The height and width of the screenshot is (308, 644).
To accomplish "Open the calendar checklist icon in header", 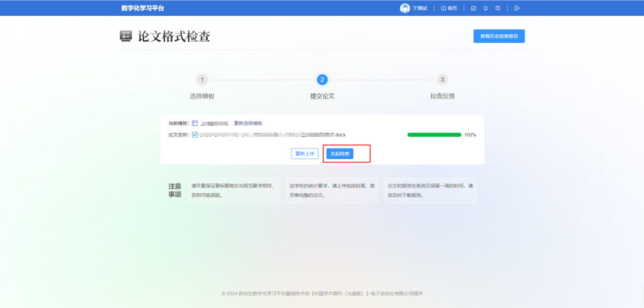I will (473, 8).
